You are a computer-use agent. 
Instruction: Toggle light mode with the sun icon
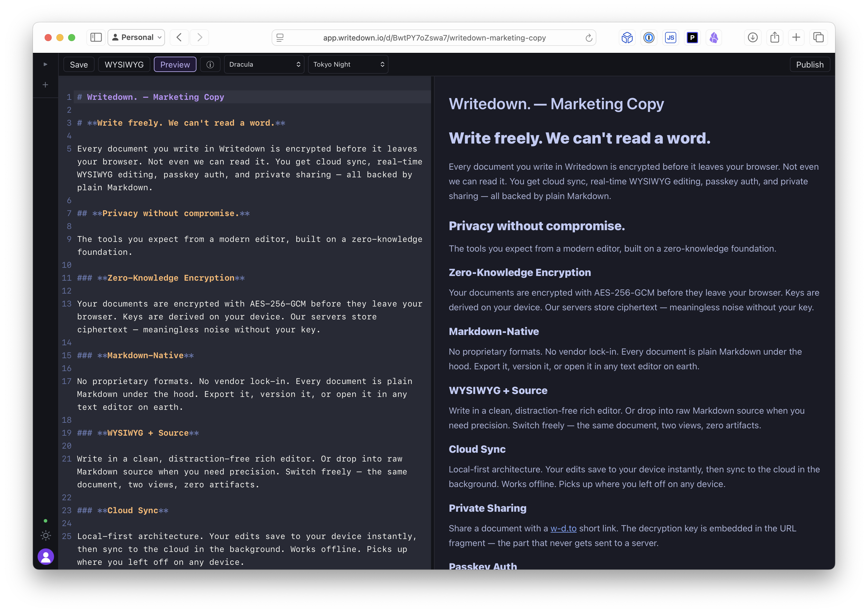click(x=45, y=535)
